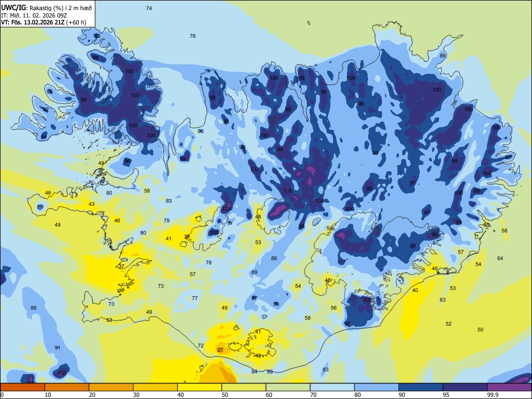Click the map value '76' over the northern sea
The image size is (532, 399).
coord(193,36)
